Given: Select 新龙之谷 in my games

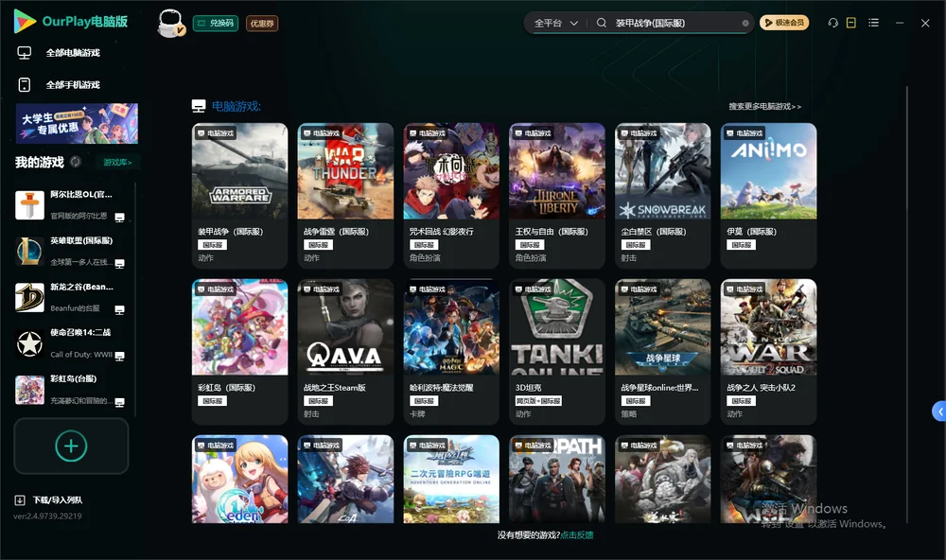Looking at the screenshot, I should tap(71, 297).
